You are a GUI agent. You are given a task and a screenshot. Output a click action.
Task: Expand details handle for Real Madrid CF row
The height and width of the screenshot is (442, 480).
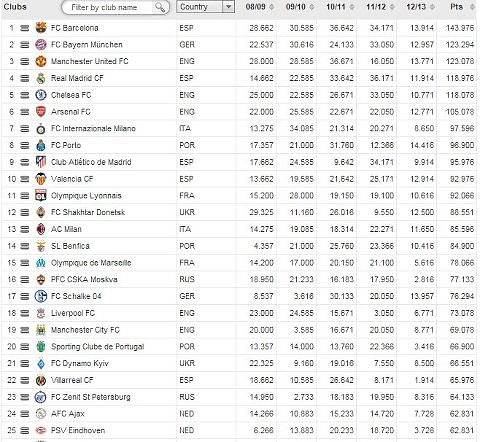pyautogui.click(x=24, y=78)
